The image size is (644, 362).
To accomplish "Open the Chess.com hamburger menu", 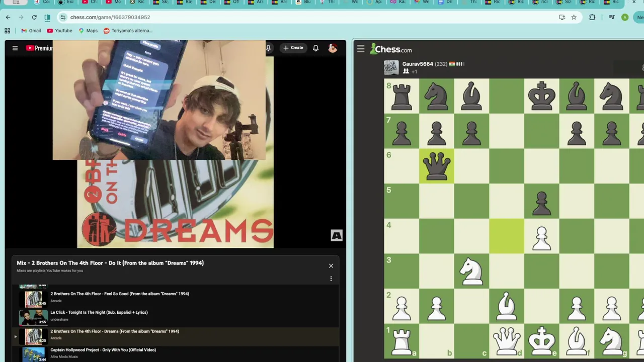I will 361,49.
